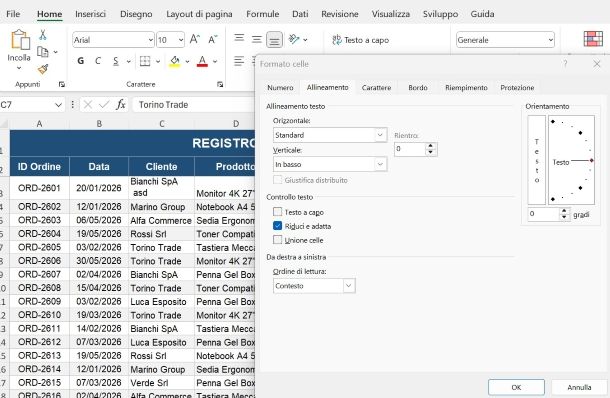
Task: Switch to the Riempimento tab
Action: point(466,88)
